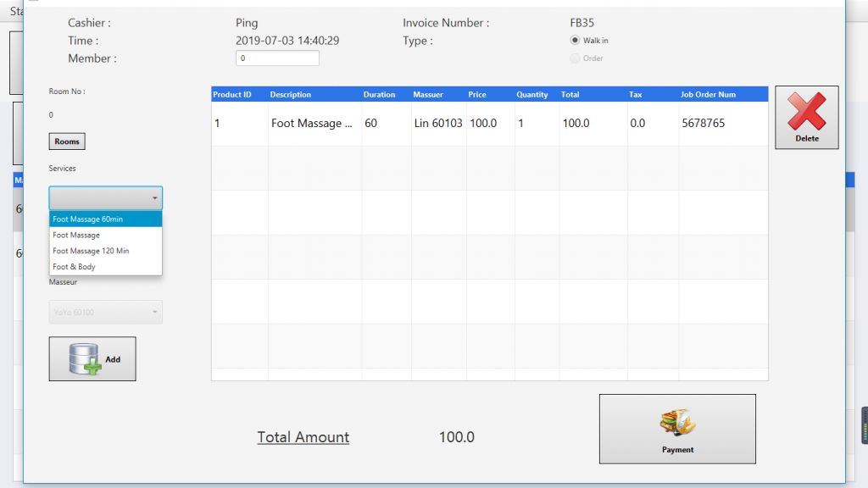Image resolution: width=868 pixels, height=488 pixels.
Task: Click into the Member input field
Action: (x=277, y=58)
